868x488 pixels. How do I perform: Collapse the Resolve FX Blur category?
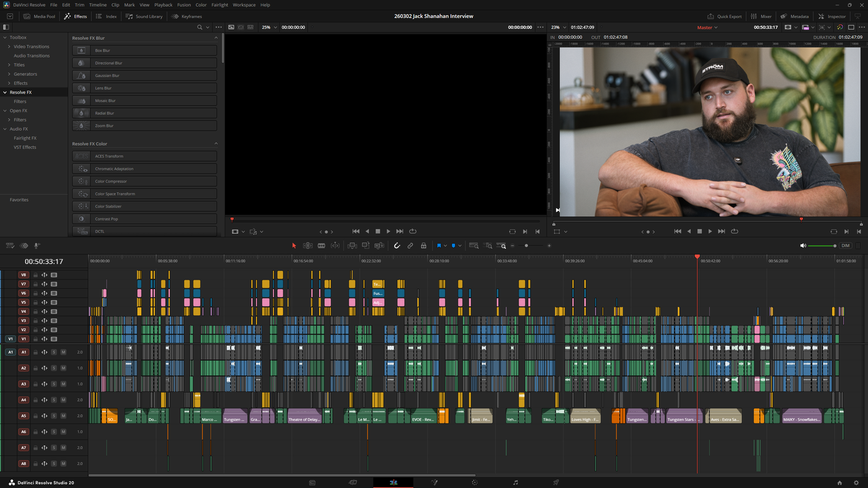tap(216, 37)
